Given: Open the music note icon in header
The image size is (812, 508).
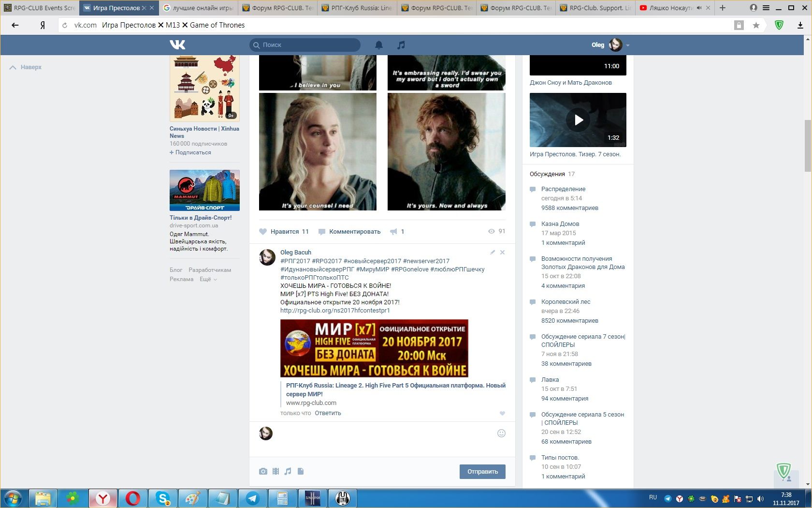Looking at the screenshot, I should 401,45.
